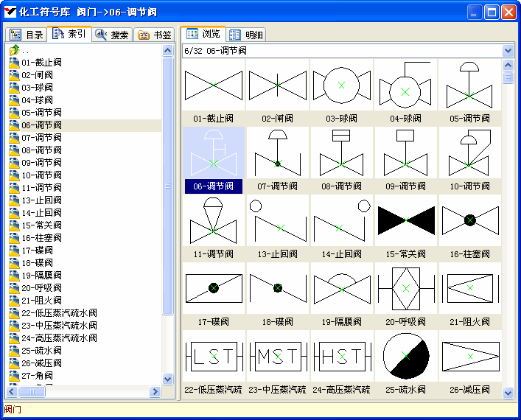521x420 pixels.
Task: Switch to the 书签 bookmarks tab
Action: 155,35
